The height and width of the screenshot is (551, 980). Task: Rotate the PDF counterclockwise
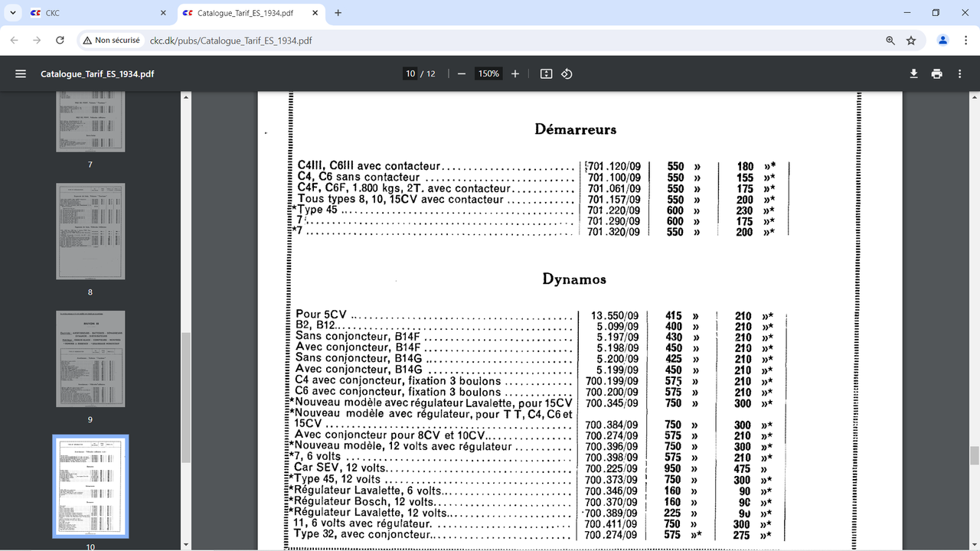[567, 73]
